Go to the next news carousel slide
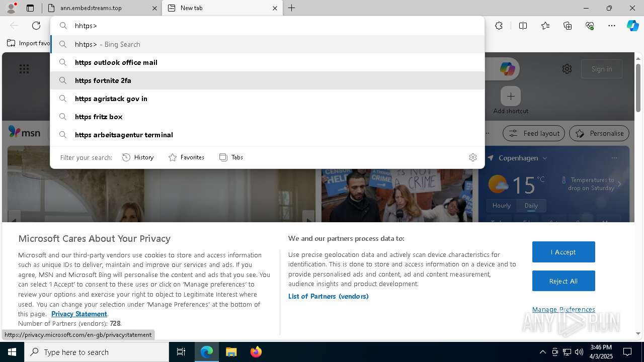 309,220
